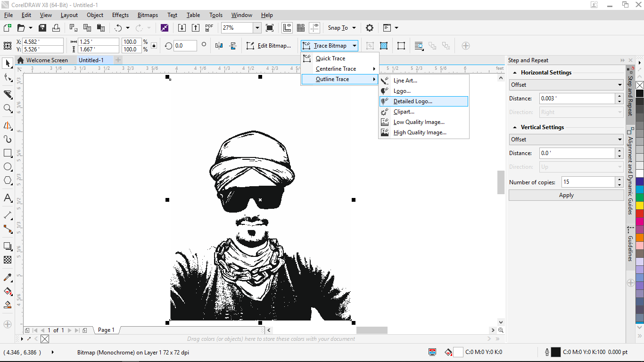644x362 pixels.
Task: Open Options with the gear icon
Action: click(x=370, y=28)
